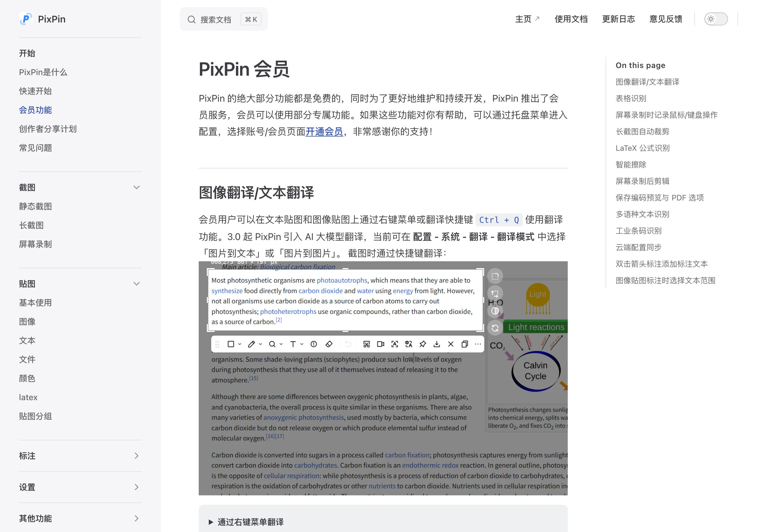Click the refresh round button beside selection

coord(495,328)
